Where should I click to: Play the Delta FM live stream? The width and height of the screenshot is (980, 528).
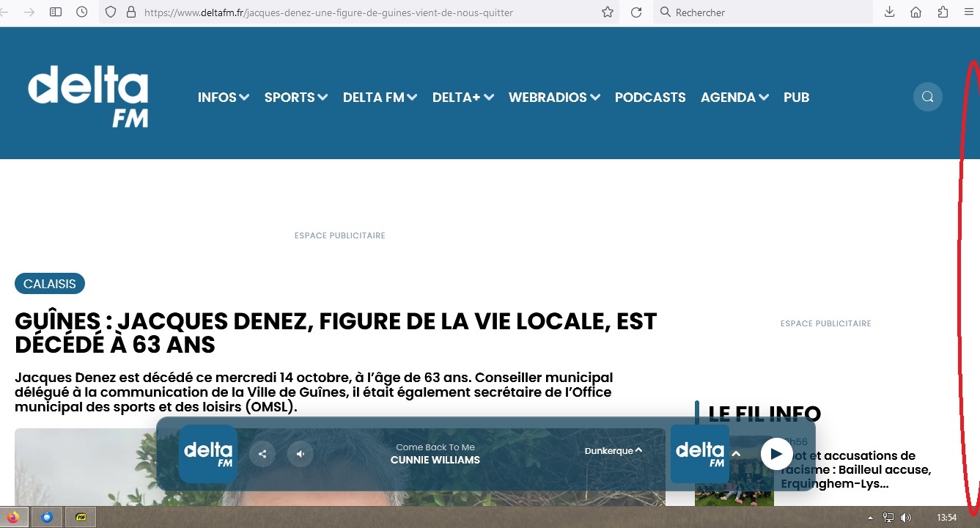pyautogui.click(x=776, y=454)
